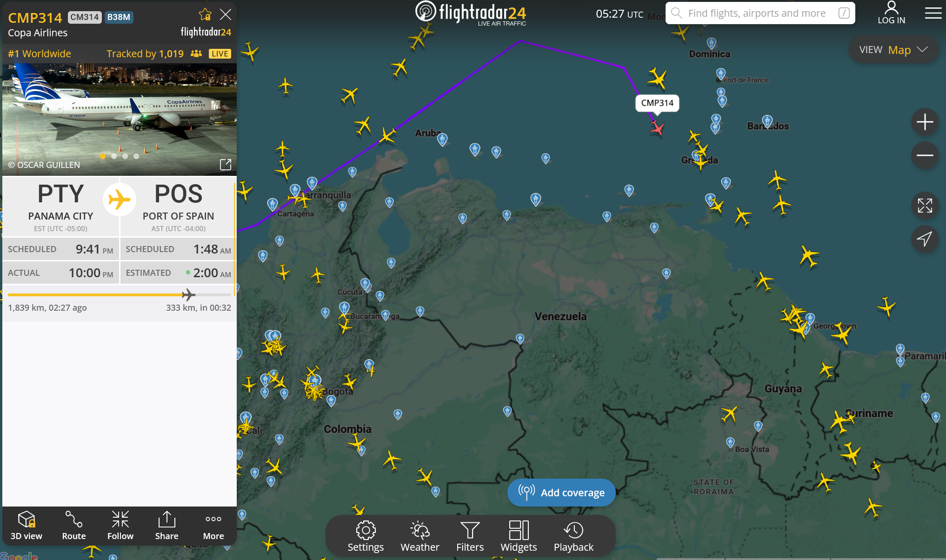Focus the flight search field

[x=757, y=13]
